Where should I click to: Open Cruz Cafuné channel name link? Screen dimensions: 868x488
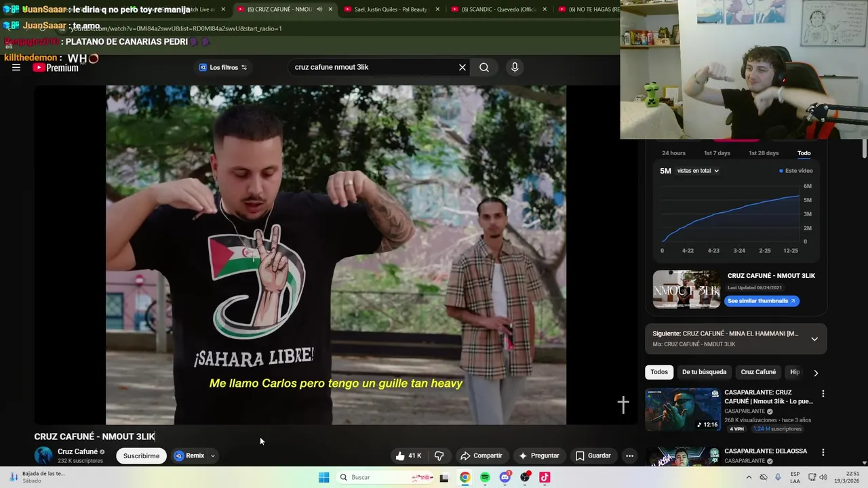tap(77, 451)
